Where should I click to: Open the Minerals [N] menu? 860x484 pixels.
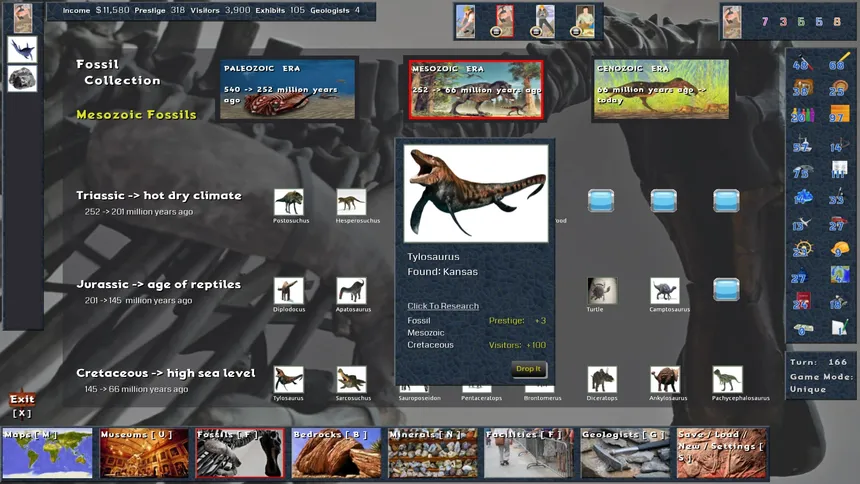[433, 453]
